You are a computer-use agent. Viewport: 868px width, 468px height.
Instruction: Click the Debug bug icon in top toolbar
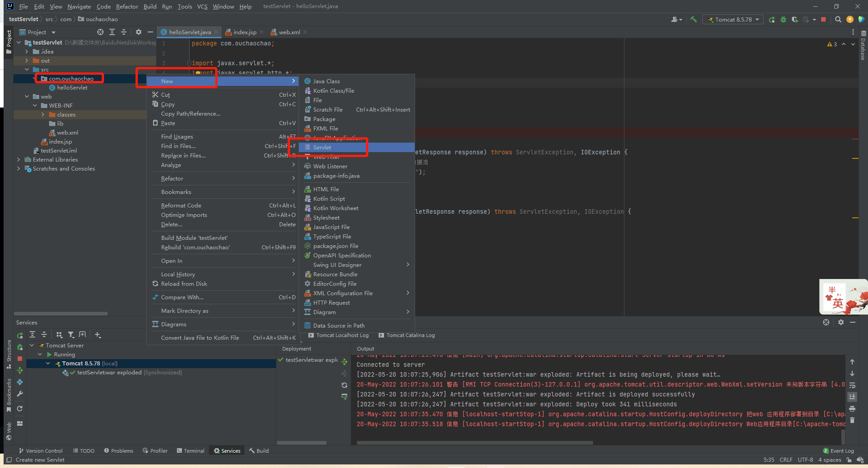click(x=783, y=19)
